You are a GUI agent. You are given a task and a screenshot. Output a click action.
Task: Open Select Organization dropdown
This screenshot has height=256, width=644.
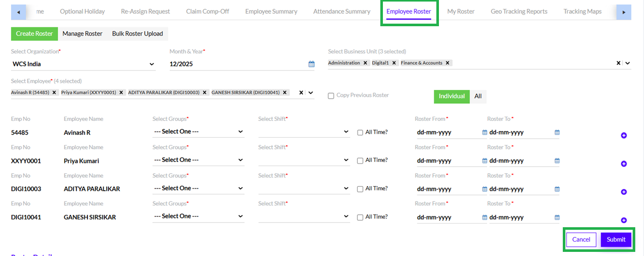pyautogui.click(x=83, y=64)
